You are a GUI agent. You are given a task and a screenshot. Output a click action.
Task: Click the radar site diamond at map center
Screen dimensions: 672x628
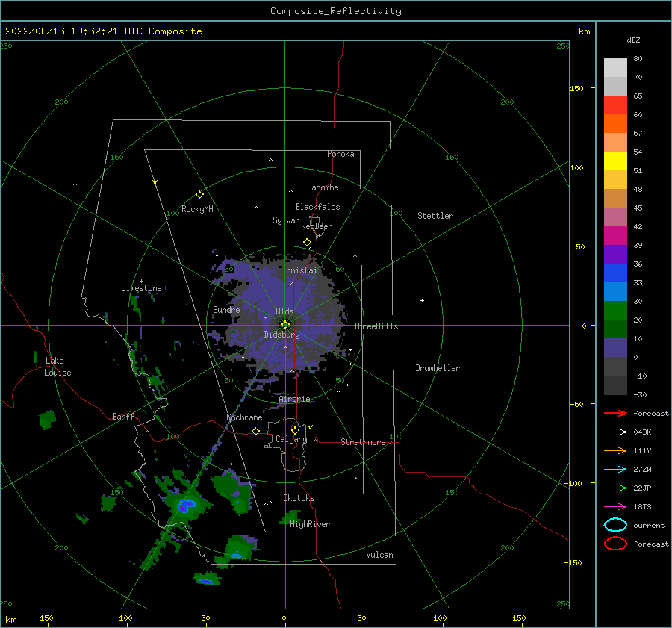[285, 325]
